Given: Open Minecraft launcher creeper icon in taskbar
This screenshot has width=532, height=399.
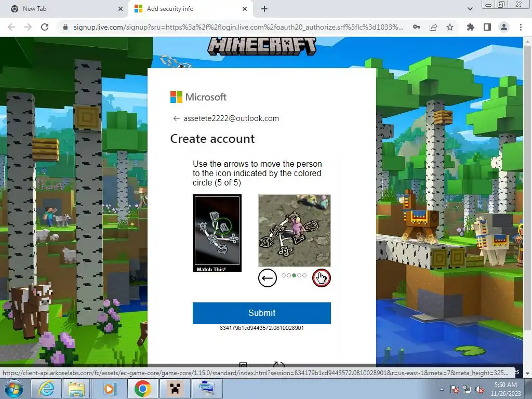Looking at the screenshot, I should [175, 389].
